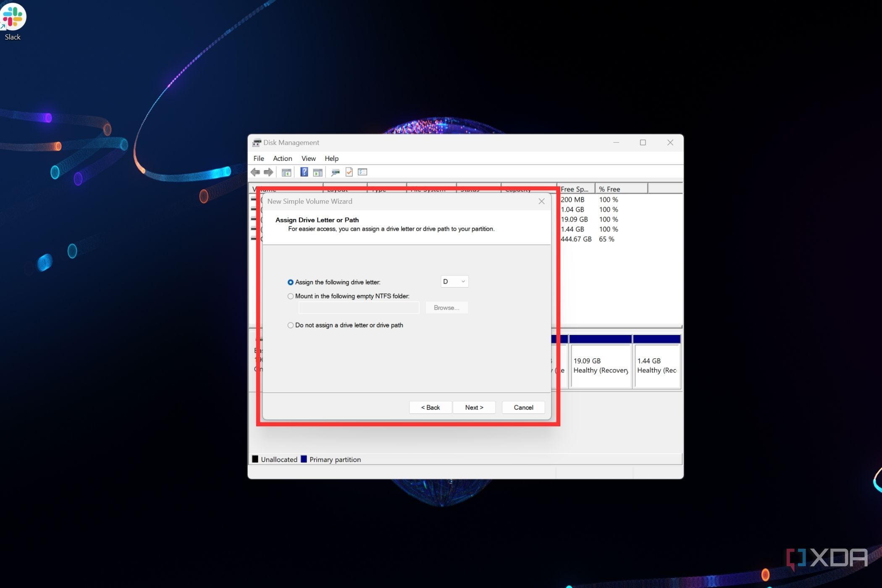882x588 pixels.
Task: Click the orange checkmark toolbar icon
Action: 349,172
